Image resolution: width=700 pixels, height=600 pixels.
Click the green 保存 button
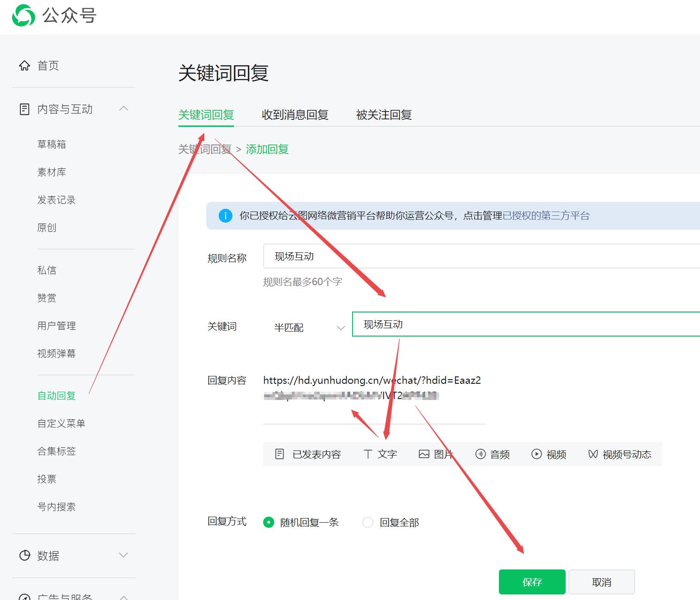coord(532,582)
